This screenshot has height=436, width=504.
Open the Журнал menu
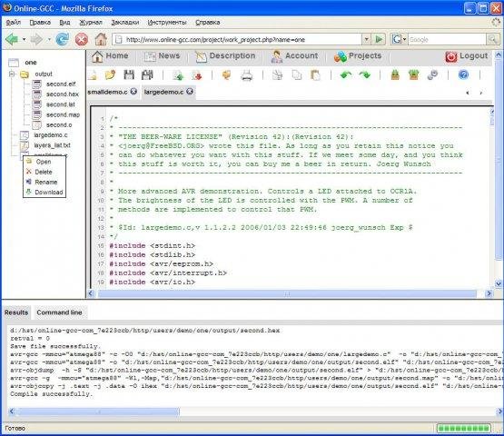pos(91,22)
